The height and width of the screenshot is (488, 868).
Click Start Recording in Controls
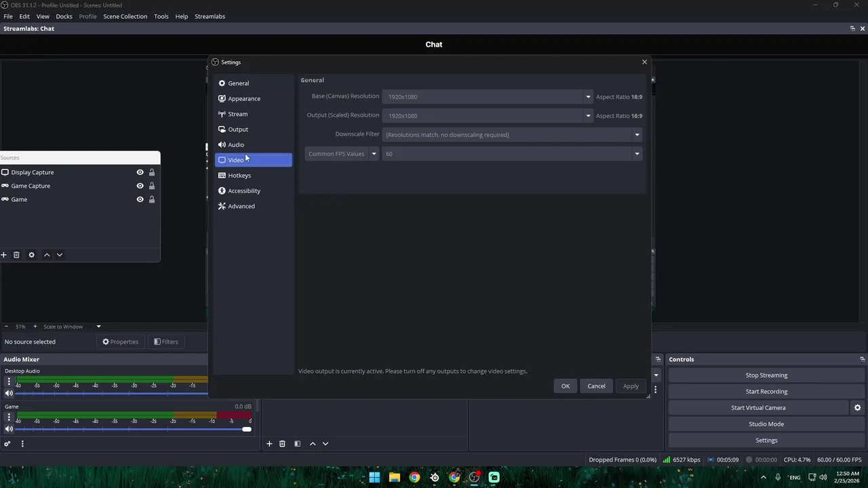766,392
